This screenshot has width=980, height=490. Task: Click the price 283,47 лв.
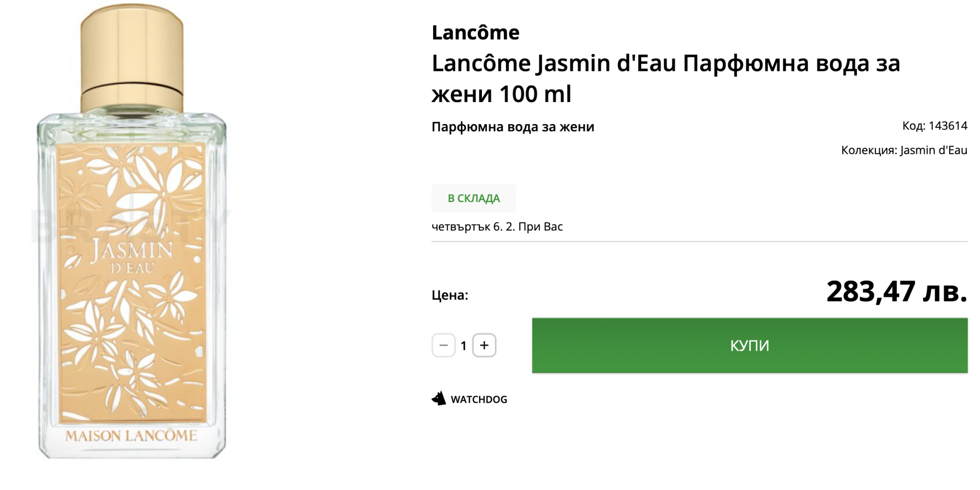896,291
